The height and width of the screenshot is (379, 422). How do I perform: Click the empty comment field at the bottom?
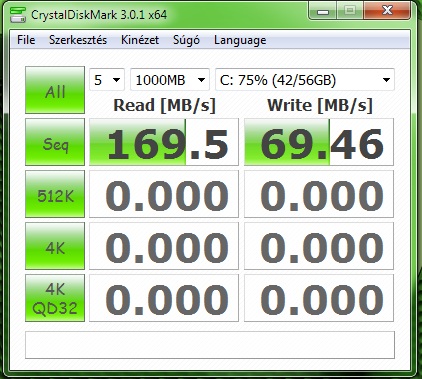(x=210, y=345)
